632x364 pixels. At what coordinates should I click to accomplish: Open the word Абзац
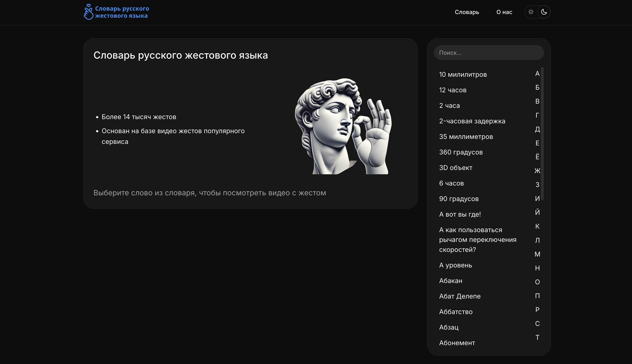tap(449, 327)
